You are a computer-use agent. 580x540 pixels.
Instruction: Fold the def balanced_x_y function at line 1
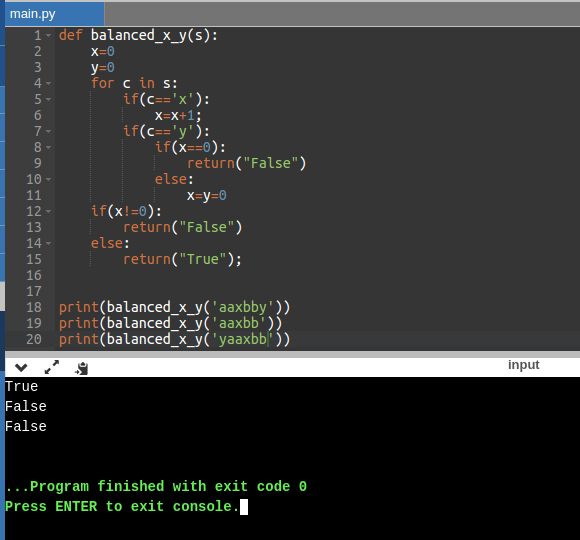point(48,36)
